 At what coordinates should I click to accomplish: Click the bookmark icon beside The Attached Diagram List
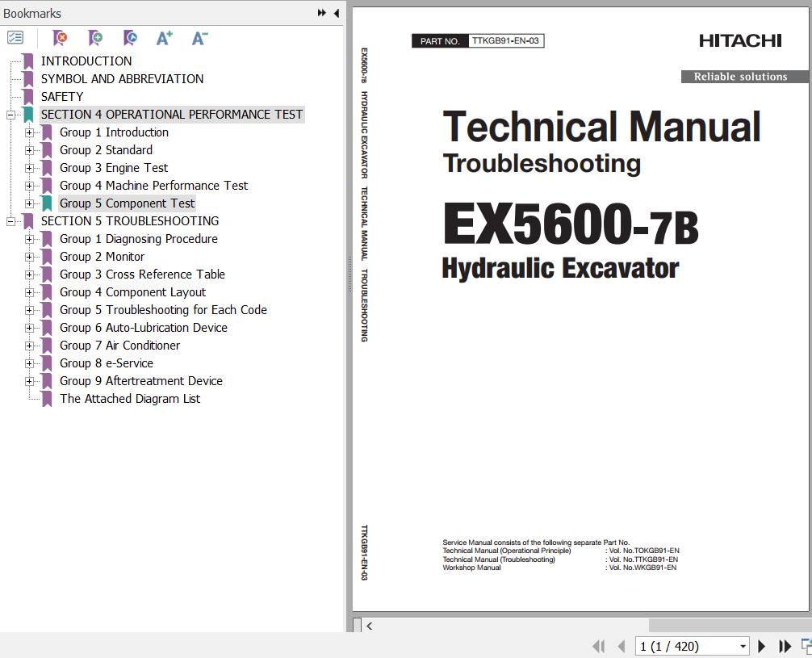coord(47,399)
